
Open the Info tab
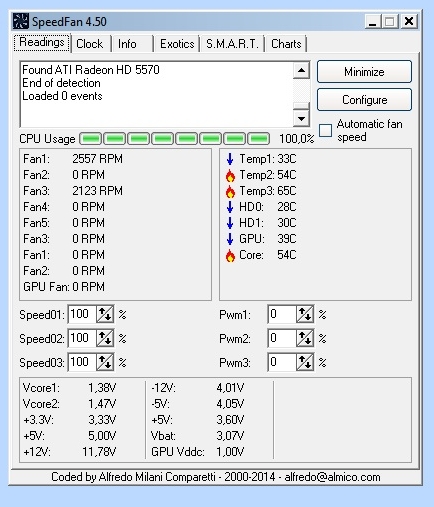coord(131,44)
